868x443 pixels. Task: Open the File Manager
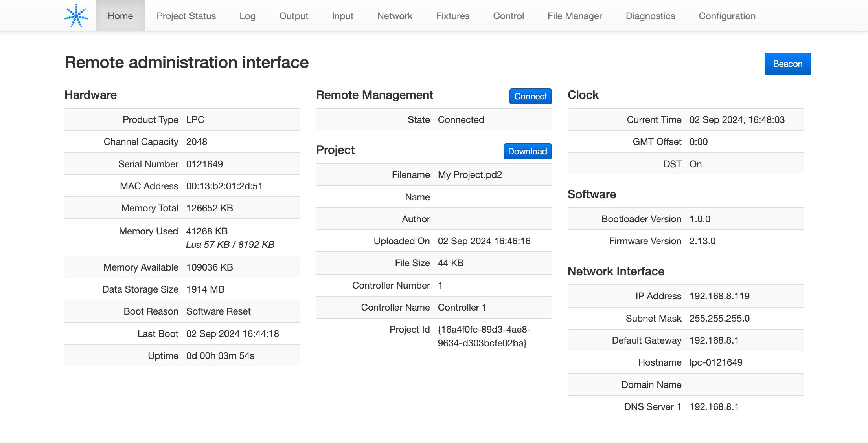tap(575, 16)
